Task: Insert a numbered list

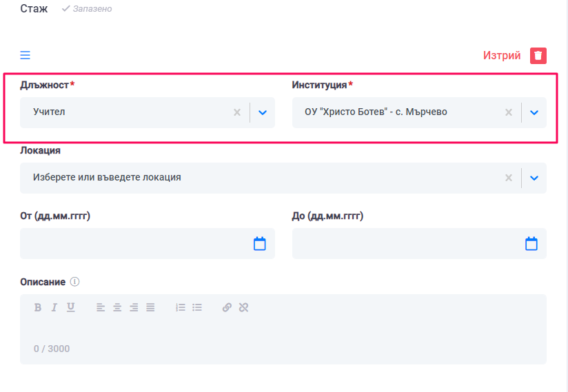Action: 181,307
